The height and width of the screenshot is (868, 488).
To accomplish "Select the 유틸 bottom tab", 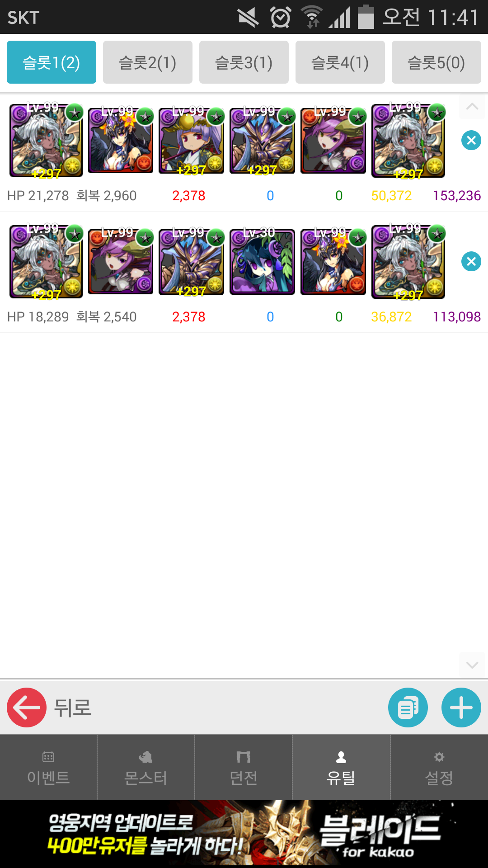I will [341, 768].
